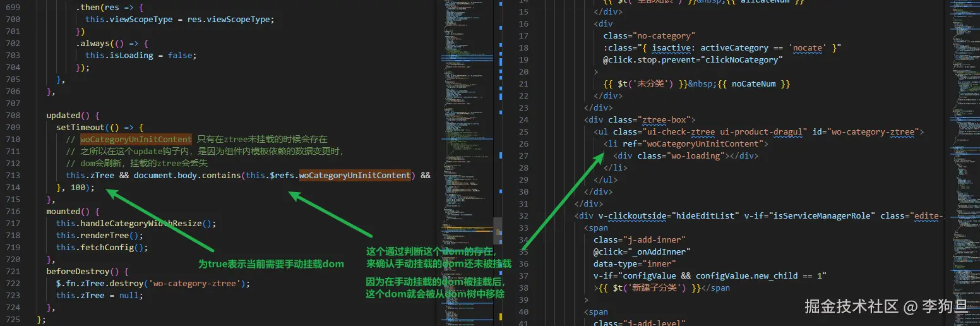Click '@click="_onAddInner"' handler

[x=642, y=251]
